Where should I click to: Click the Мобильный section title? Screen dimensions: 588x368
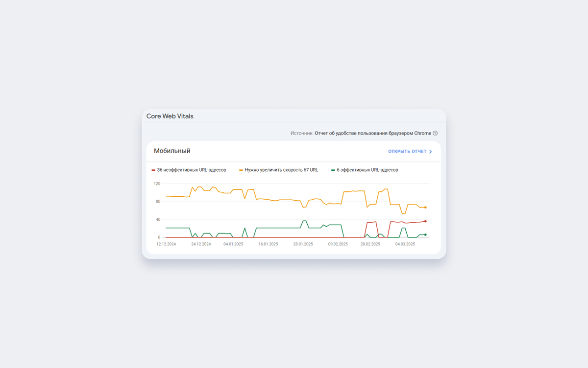click(x=172, y=151)
